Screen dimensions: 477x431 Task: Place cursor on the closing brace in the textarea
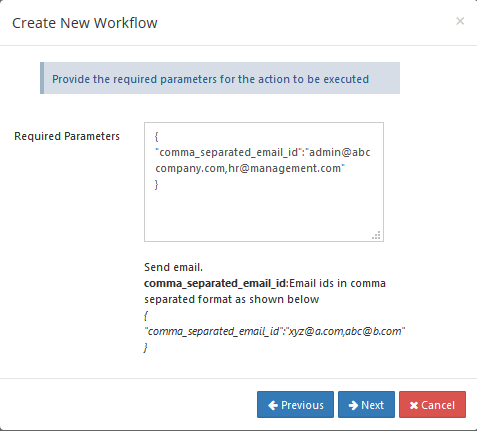[x=156, y=184]
